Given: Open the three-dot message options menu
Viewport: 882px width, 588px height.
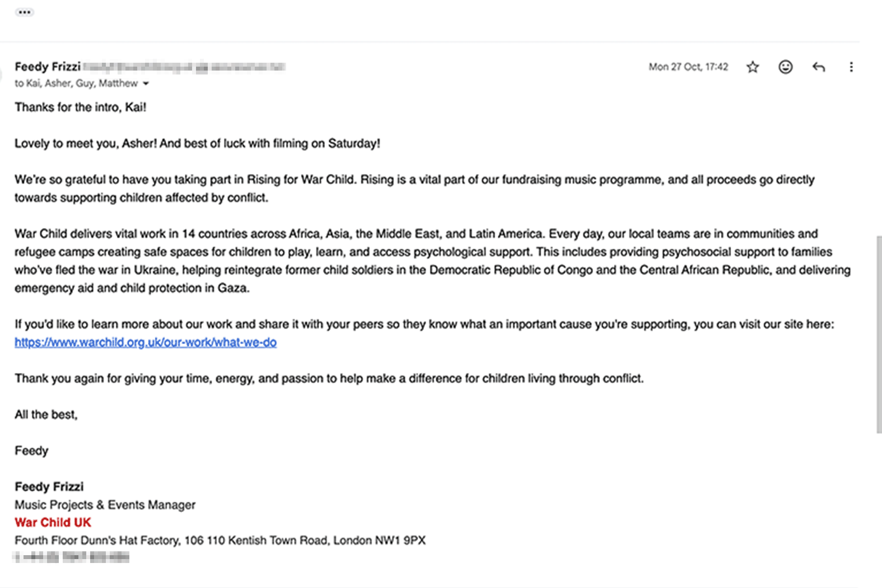Looking at the screenshot, I should (851, 66).
